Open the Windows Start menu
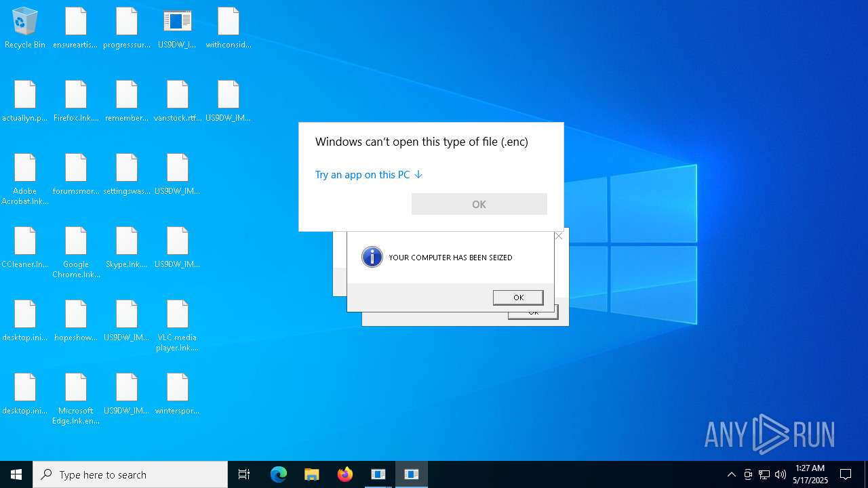This screenshot has width=868, height=488. pos(16,474)
